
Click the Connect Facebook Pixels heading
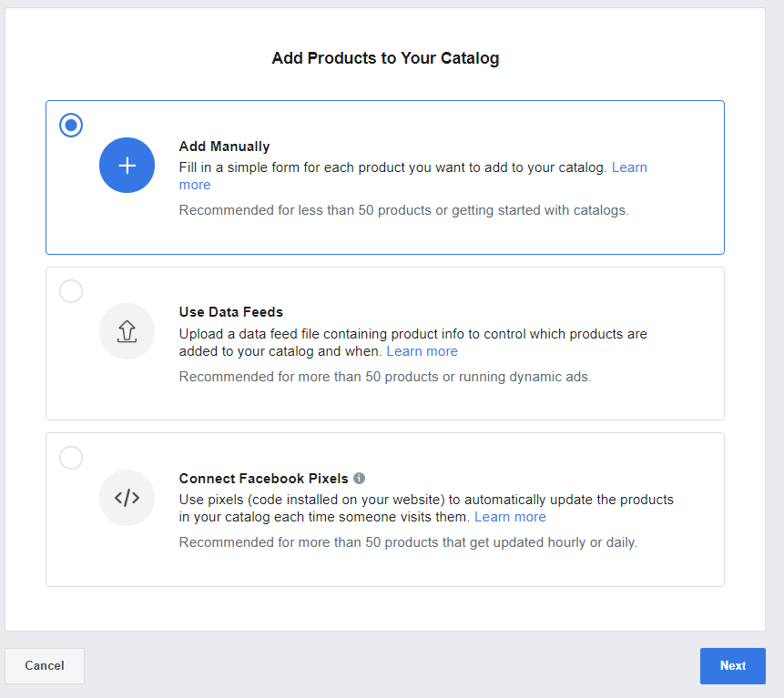tap(263, 479)
